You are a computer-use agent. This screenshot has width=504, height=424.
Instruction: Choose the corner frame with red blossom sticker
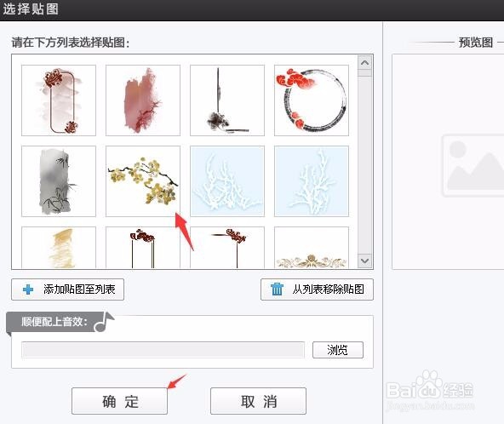pyautogui.click(x=227, y=248)
